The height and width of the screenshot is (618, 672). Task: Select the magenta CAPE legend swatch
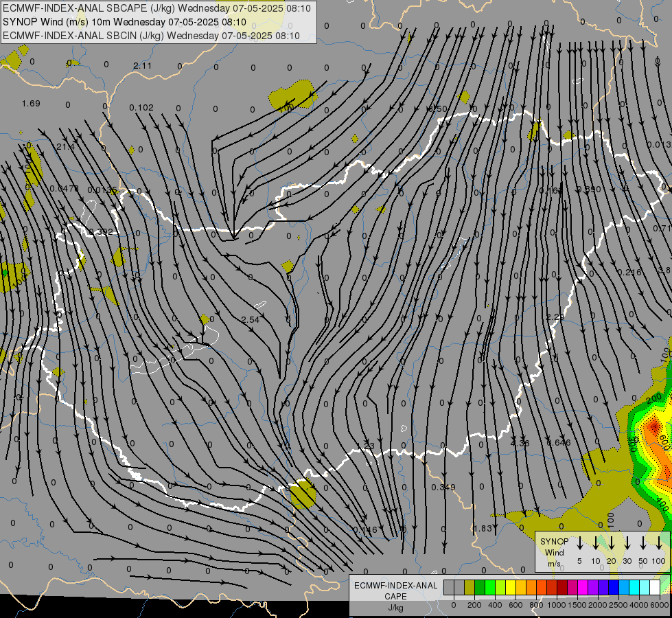(583, 587)
